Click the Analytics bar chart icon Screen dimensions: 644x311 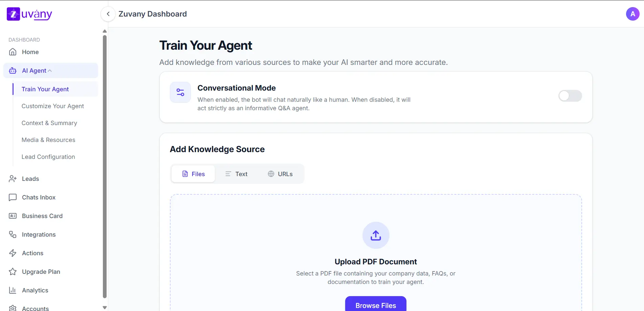pos(13,290)
